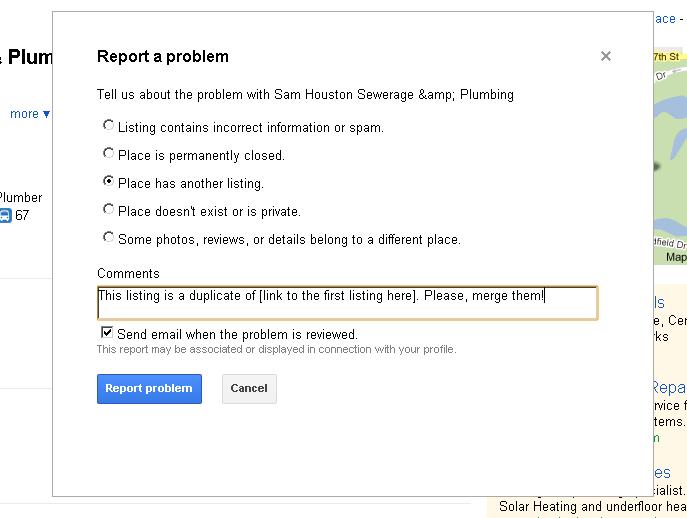687x518 pixels.
Task: Click the 'Comments' field label
Action: point(128,273)
